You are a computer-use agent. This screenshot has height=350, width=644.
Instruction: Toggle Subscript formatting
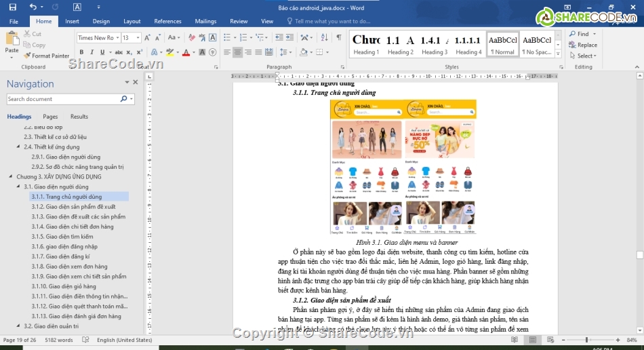tap(131, 52)
